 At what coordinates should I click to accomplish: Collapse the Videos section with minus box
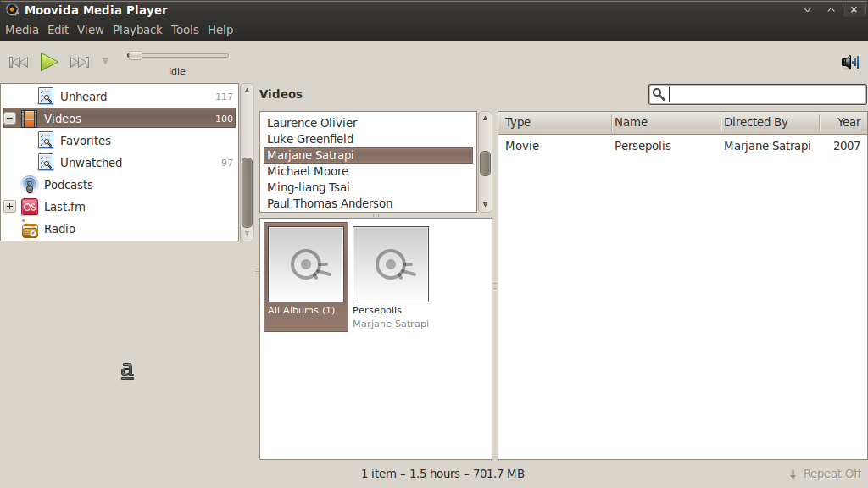pyautogui.click(x=8, y=119)
